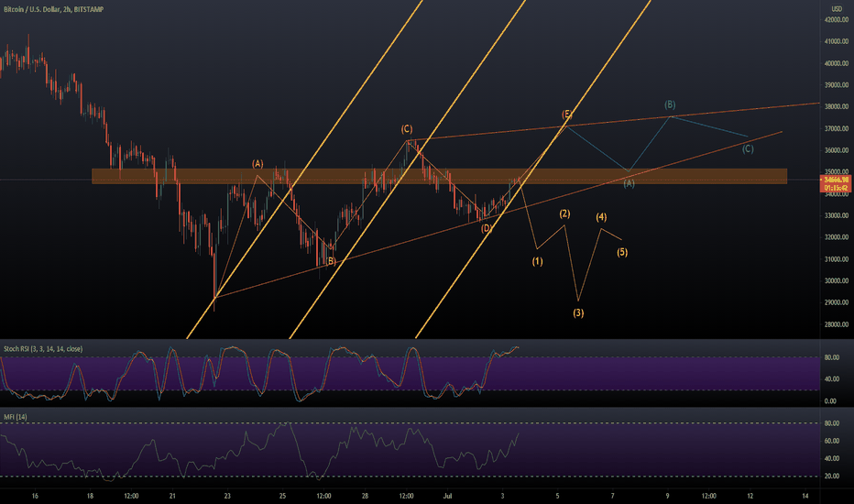854x504 pixels.
Task: Click the 30000.00 price axis label
Action: click(x=837, y=281)
